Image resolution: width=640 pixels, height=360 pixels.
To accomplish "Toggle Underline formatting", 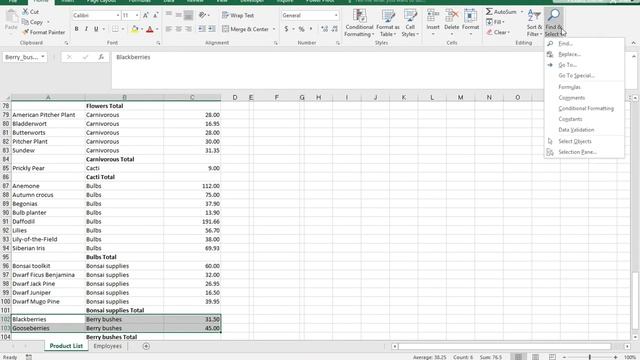I will click(x=96, y=29).
